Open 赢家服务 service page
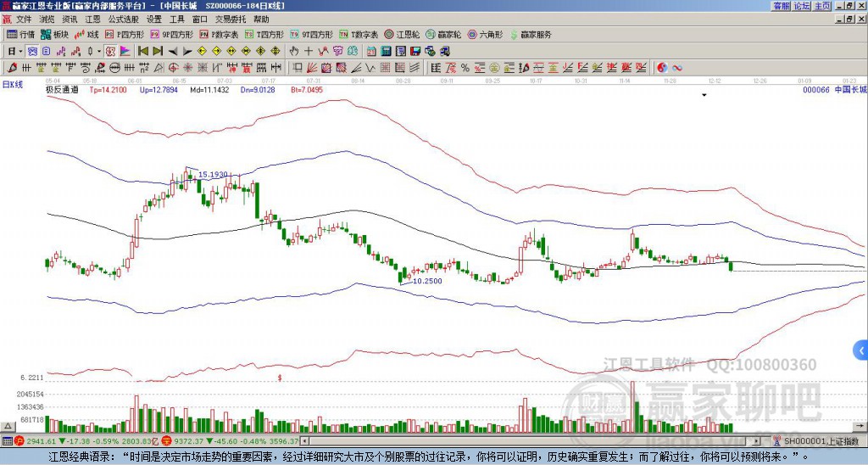Screen dimensions: 868x465 [531, 34]
